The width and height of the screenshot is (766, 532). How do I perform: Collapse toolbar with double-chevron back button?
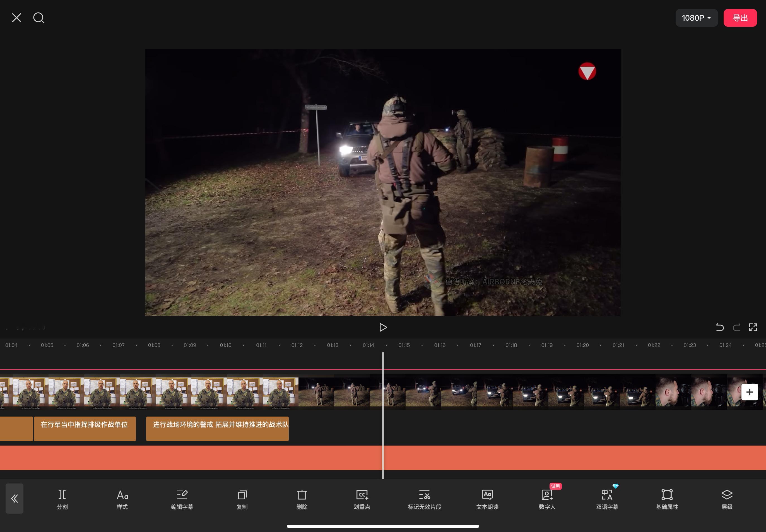(x=15, y=498)
